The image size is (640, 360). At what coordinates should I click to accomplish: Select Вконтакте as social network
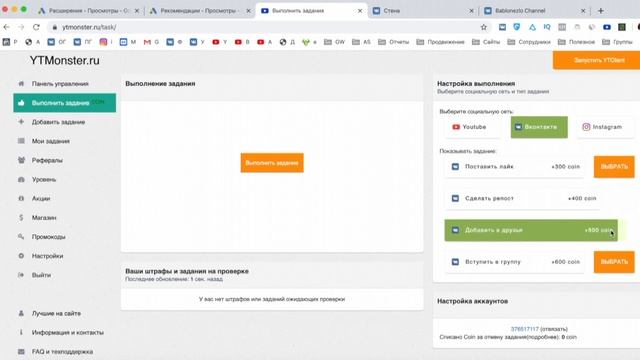[539, 127]
